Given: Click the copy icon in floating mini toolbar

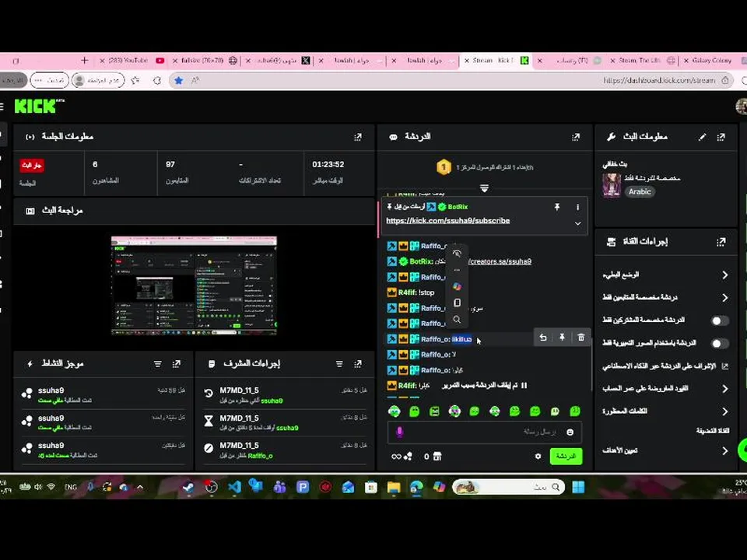Looking at the screenshot, I should click(x=457, y=303).
